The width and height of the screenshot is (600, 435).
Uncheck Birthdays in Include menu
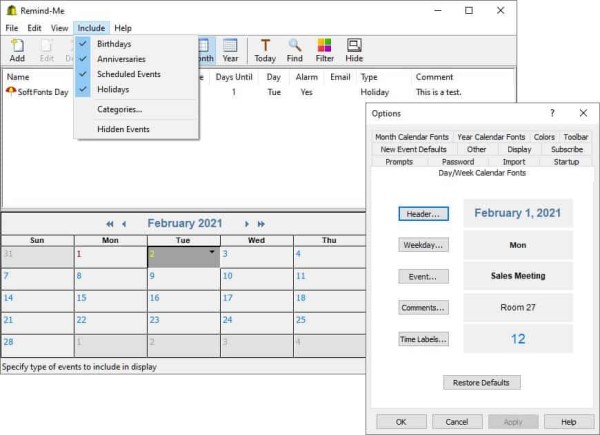tap(136, 44)
